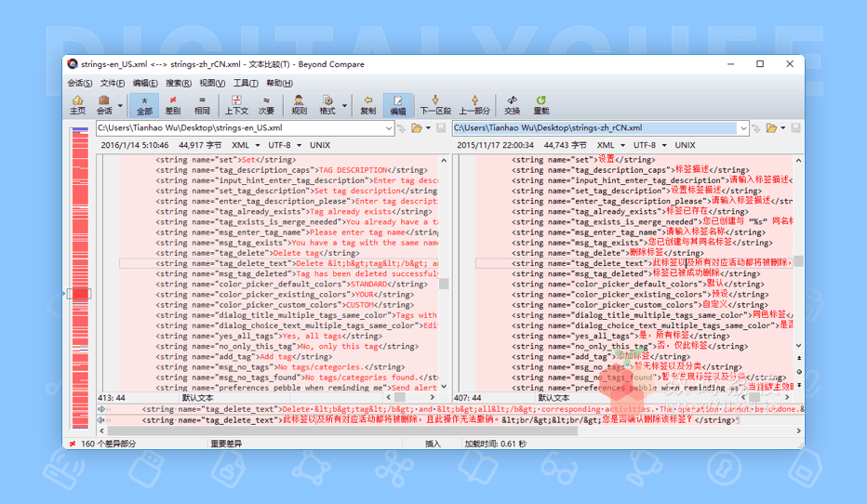
Task: Click the 会话 sessions briefcase icon
Action: coord(104,104)
